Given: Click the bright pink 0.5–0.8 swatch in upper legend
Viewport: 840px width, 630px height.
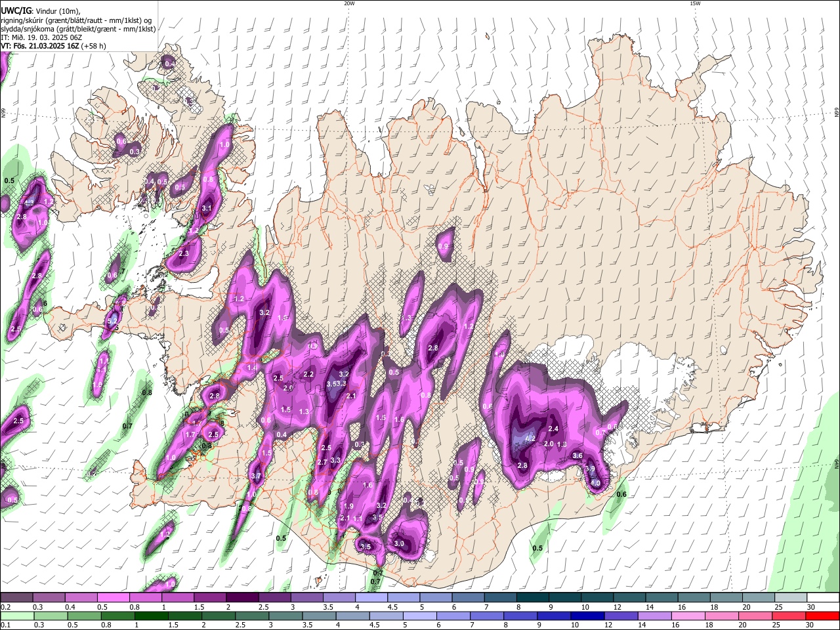Looking at the screenshot, I should click(113, 598).
